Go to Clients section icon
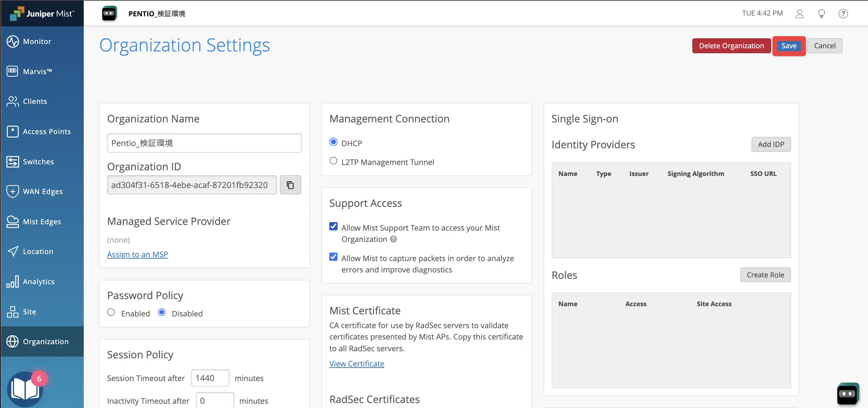 pyautogui.click(x=13, y=101)
